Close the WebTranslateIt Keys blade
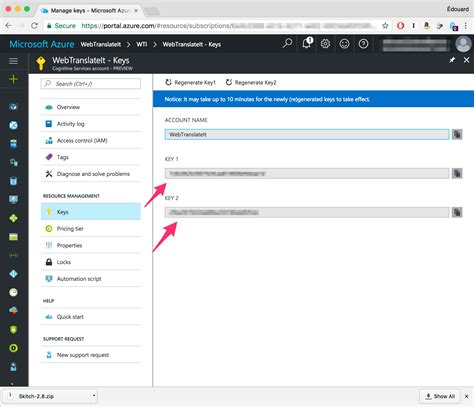 (x=466, y=60)
